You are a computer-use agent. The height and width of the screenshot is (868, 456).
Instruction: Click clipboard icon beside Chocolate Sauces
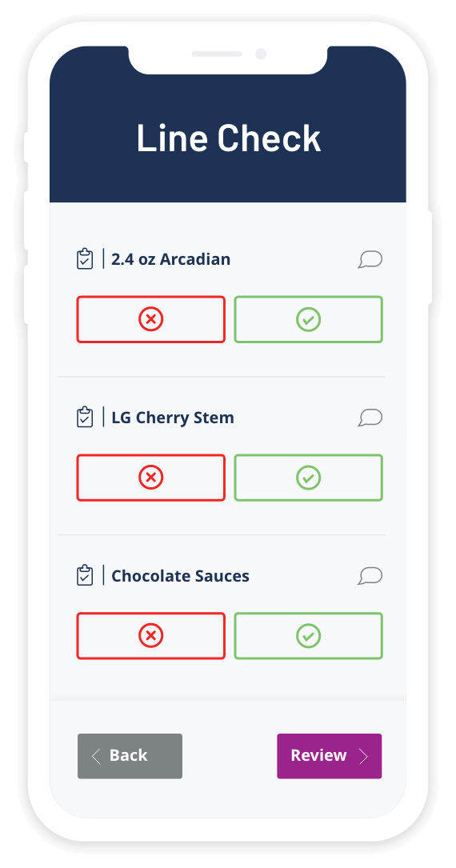(85, 575)
